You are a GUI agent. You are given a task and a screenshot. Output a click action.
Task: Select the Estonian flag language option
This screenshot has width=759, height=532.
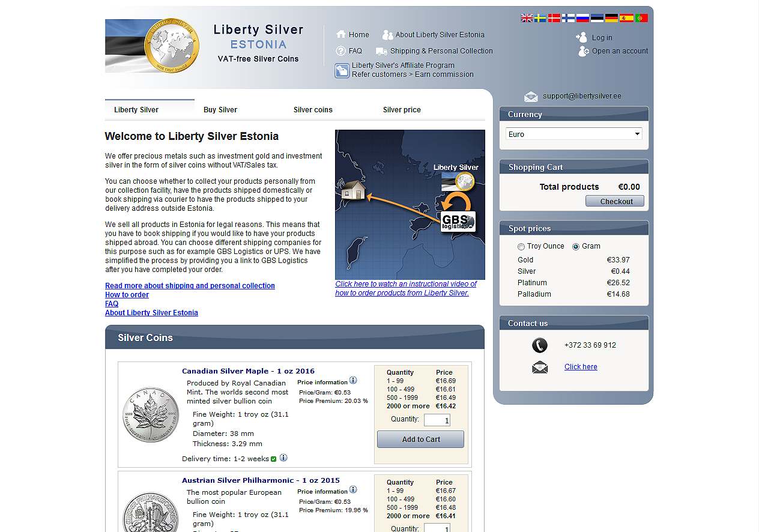tap(597, 18)
